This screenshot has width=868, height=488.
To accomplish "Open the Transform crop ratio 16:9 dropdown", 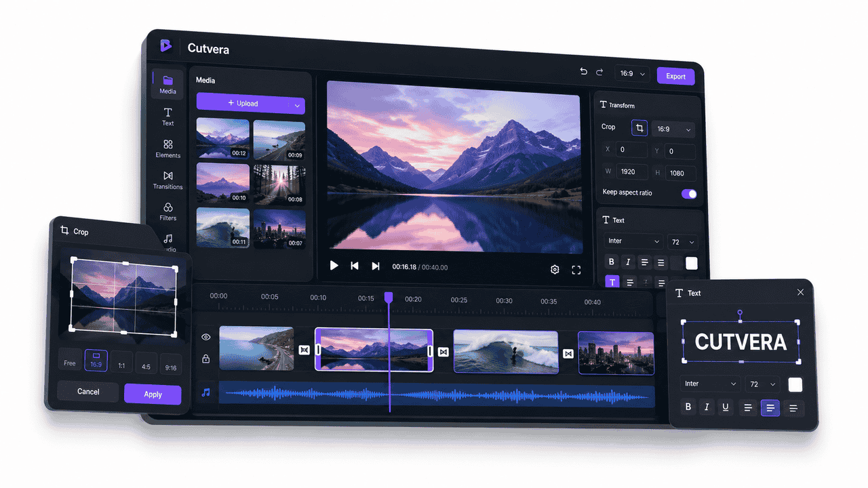I will coord(674,129).
